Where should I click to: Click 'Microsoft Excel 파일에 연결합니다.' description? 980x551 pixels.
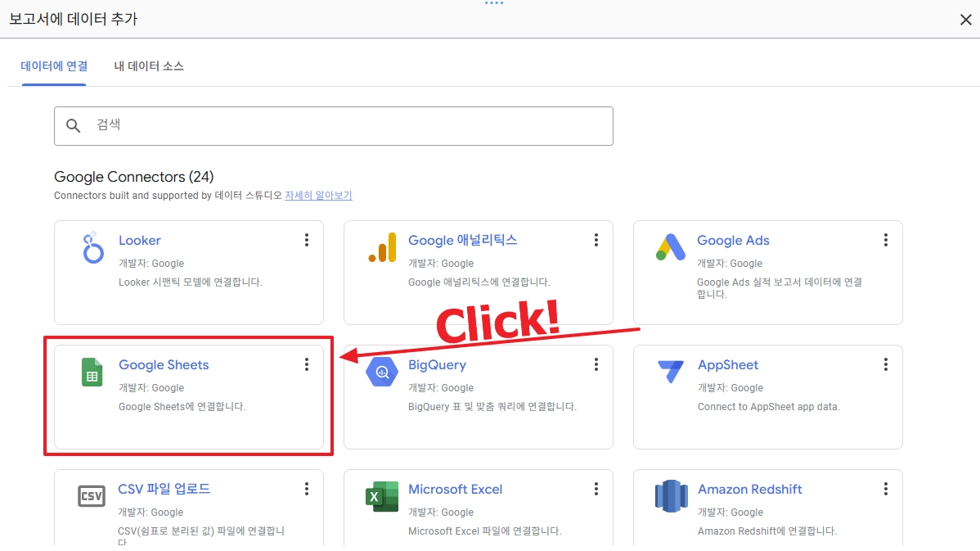click(x=484, y=531)
